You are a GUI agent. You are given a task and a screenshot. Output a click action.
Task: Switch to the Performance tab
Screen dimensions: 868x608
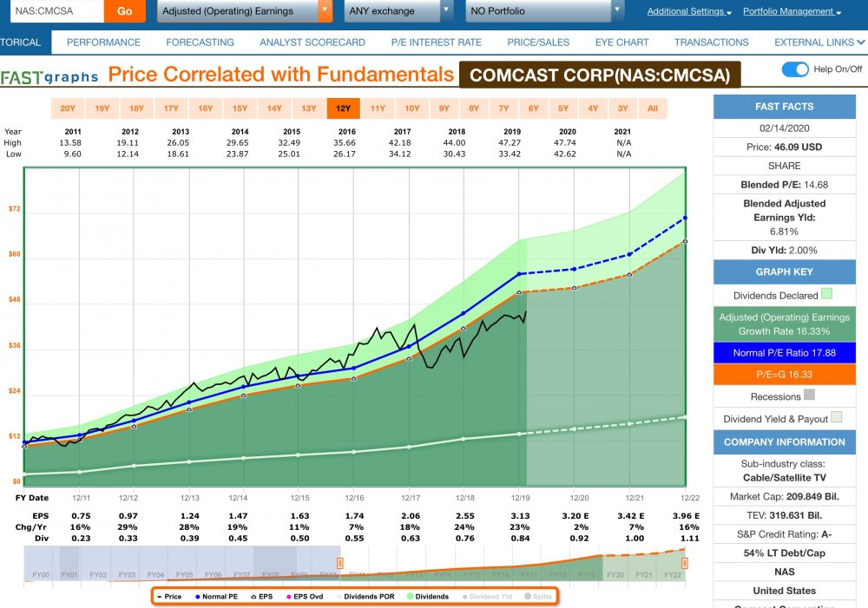coord(103,42)
